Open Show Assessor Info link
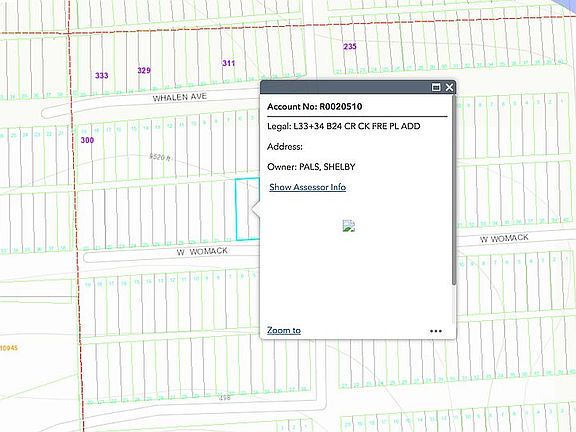 pos(307,187)
